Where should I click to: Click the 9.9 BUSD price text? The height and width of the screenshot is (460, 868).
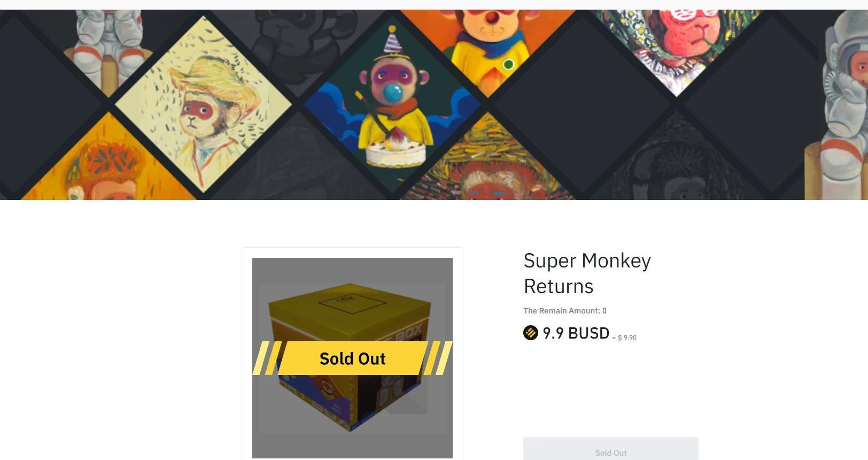point(576,333)
